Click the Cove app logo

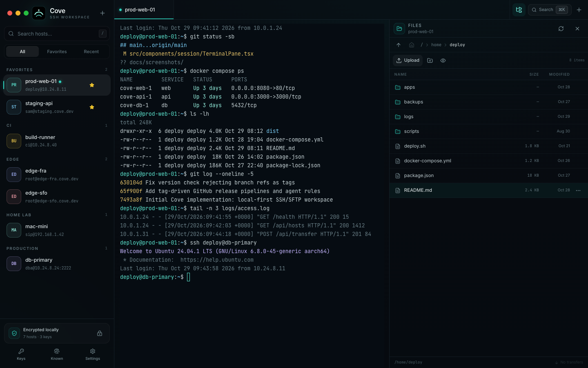pos(39,13)
